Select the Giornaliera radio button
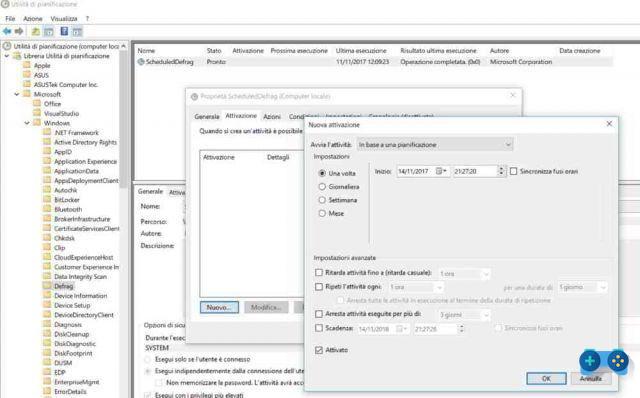The height and width of the screenshot is (398, 640). click(x=322, y=187)
